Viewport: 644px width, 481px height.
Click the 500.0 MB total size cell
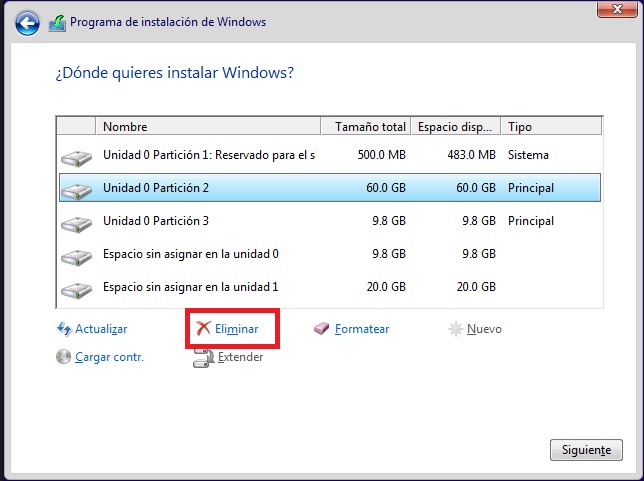[x=382, y=155]
